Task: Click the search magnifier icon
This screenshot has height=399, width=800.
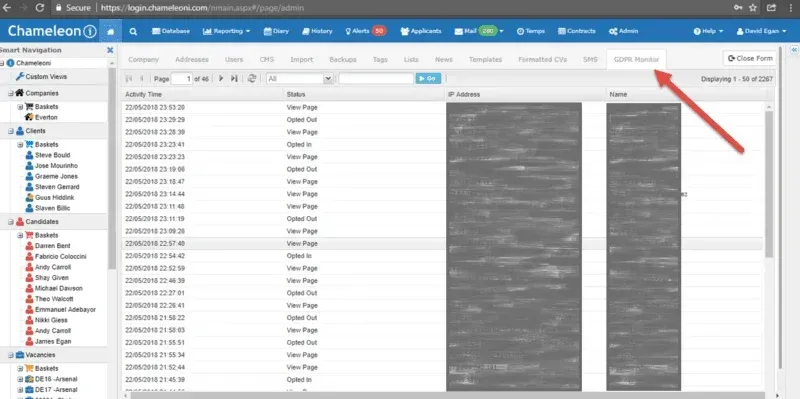Action: tap(133, 31)
